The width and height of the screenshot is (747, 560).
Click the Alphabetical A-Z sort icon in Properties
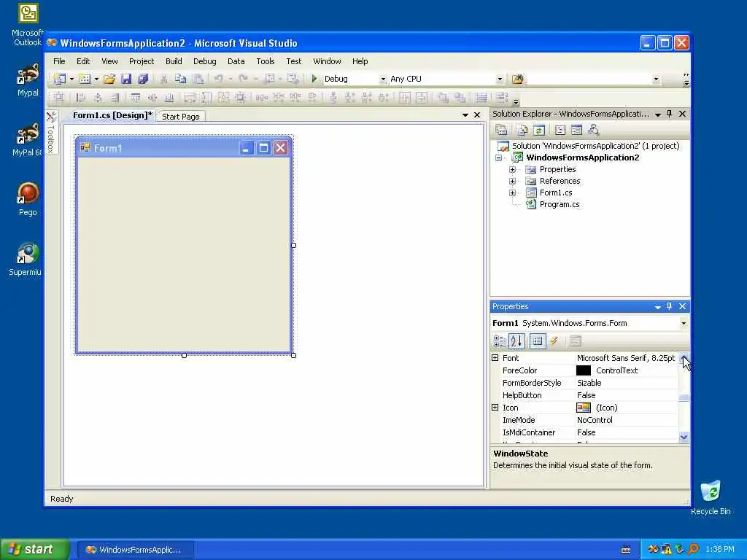[516, 341]
